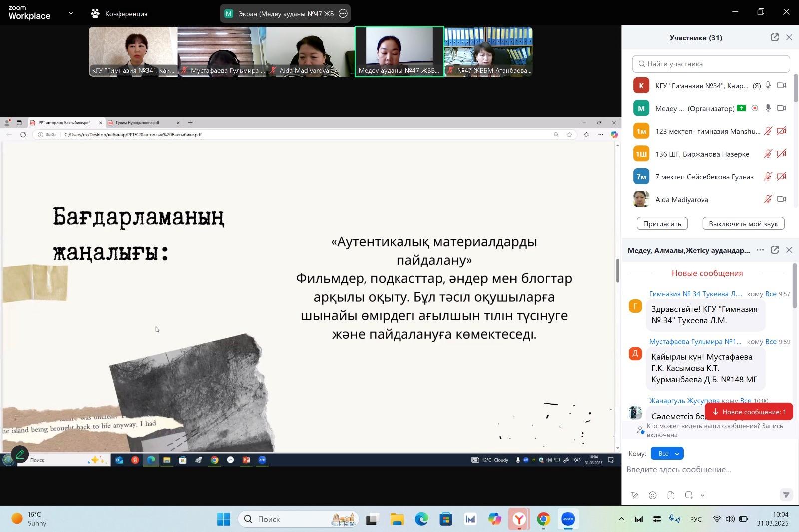
Task: Click the file attachment icon in chat
Action: point(671,495)
